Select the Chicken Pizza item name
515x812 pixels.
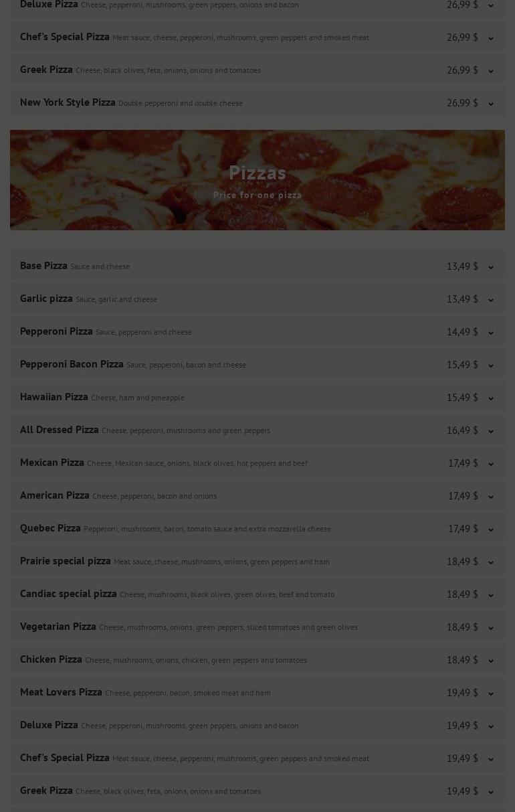tap(51, 659)
